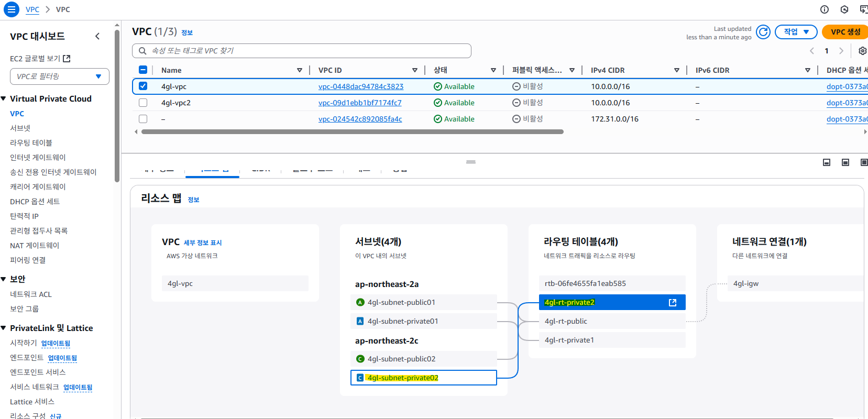Click the VPC 생성 button
The height and width of the screenshot is (419, 868).
(845, 32)
